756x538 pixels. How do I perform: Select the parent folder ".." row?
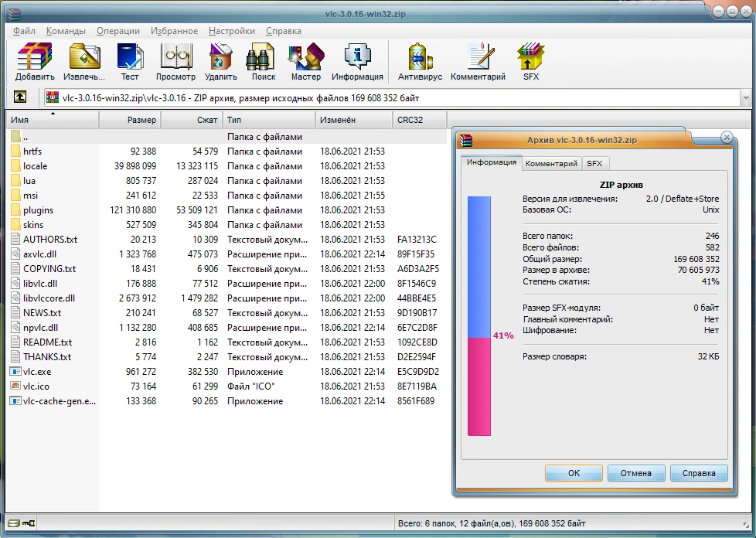(226, 136)
